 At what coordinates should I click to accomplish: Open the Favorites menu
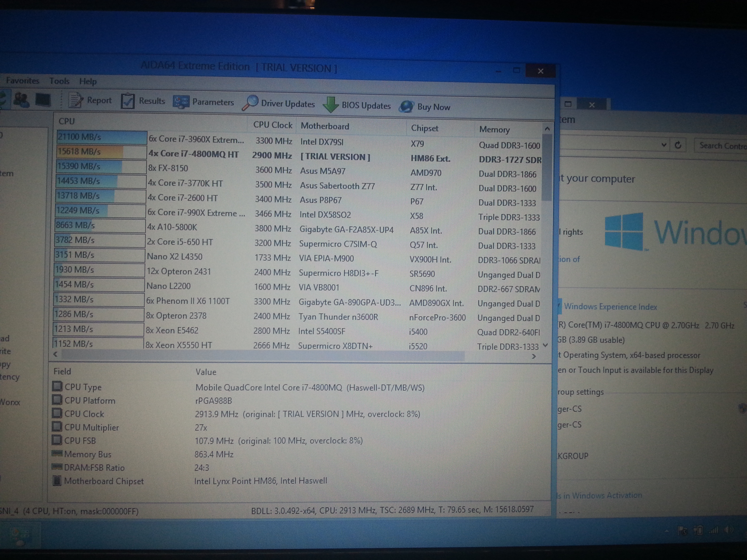tap(23, 81)
